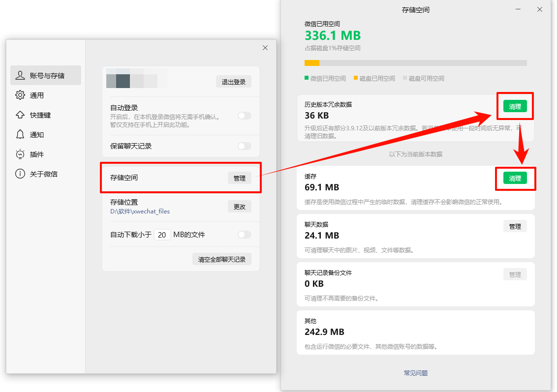Click the bell icon beside 通知

pos(20,135)
